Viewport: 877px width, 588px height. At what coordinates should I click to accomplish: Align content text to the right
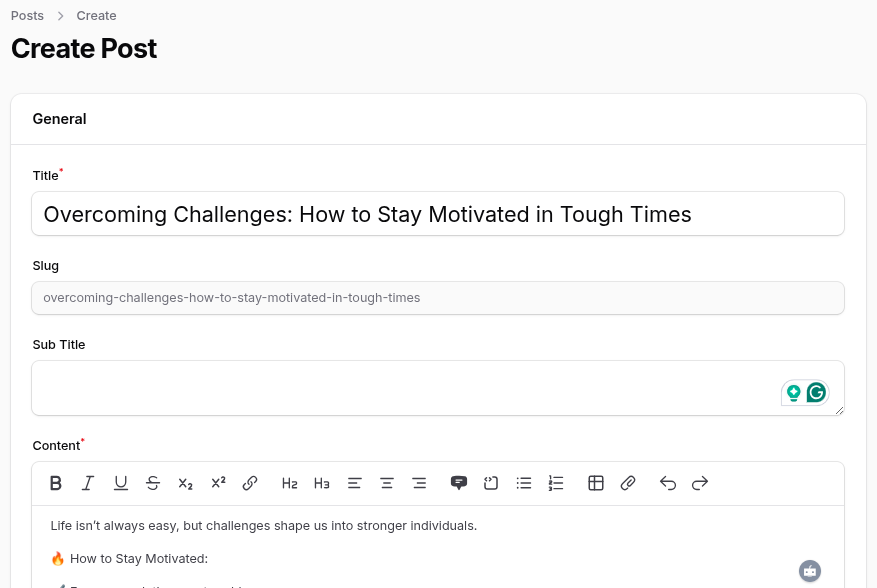pyautogui.click(x=418, y=483)
